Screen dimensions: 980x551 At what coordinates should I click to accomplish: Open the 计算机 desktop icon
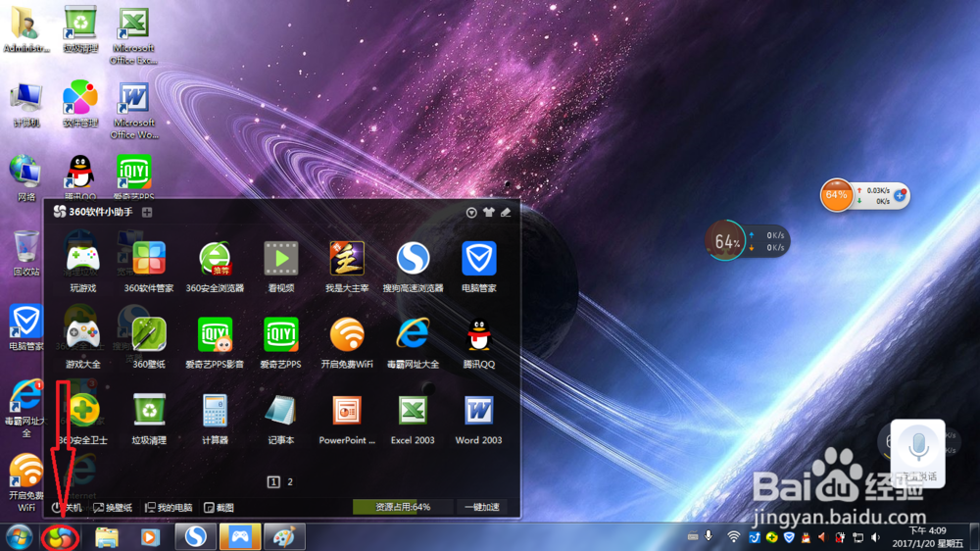click(25, 105)
